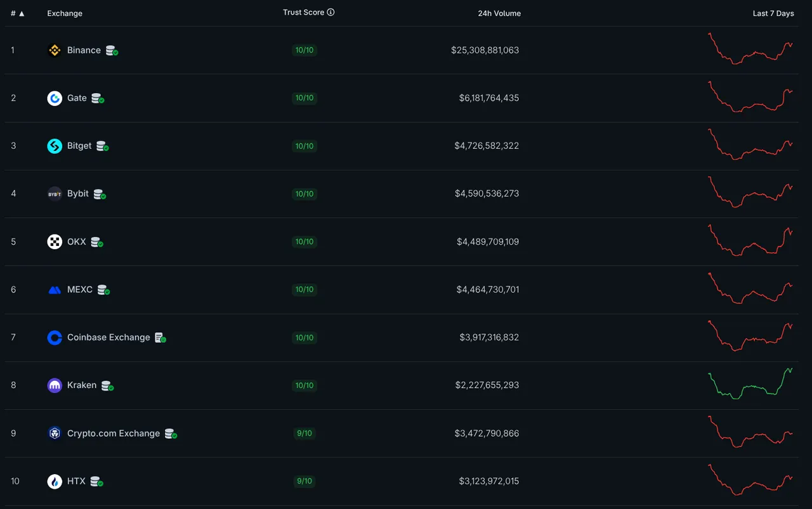Image resolution: width=812 pixels, height=509 pixels.
Task: Click the reserves badge beside OKX
Action: 97,242
